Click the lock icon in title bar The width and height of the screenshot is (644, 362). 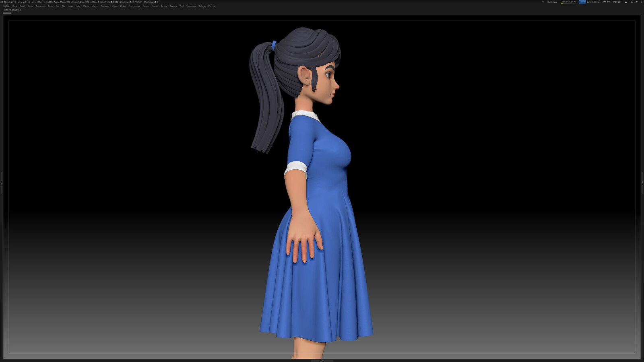[625, 2]
